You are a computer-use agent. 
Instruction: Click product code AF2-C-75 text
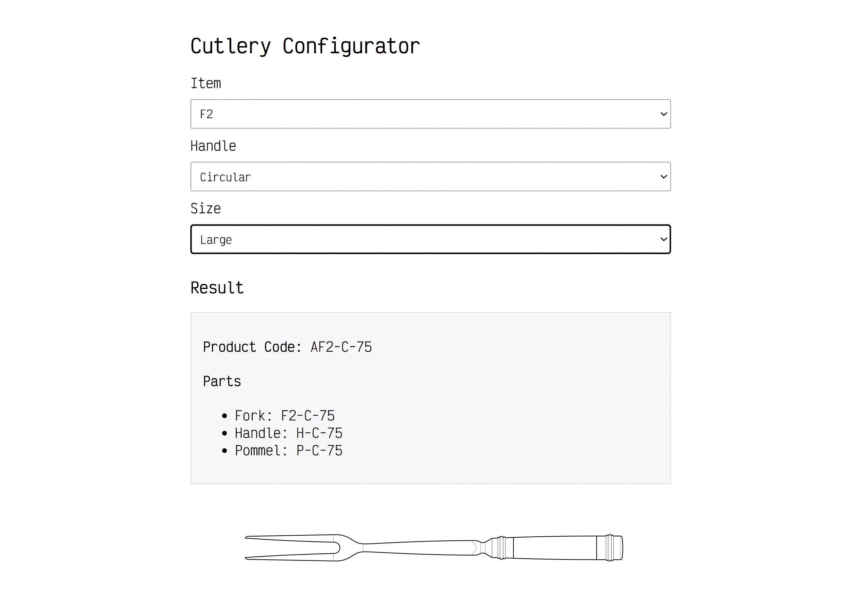(x=341, y=347)
